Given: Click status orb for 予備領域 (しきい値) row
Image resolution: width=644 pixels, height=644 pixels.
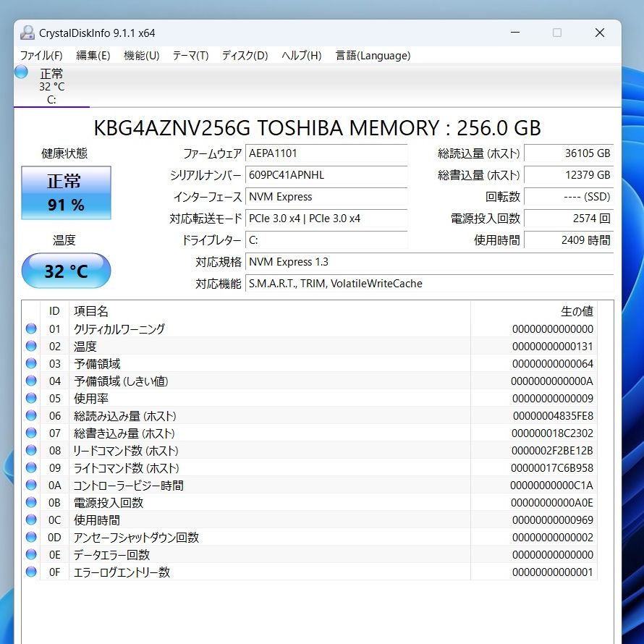Looking at the screenshot, I should pyautogui.click(x=31, y=381).
